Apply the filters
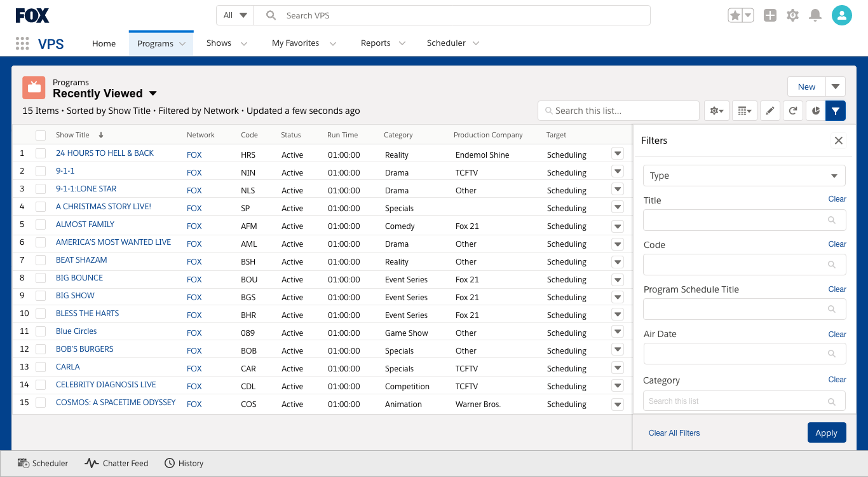The height and width of the screenshot is (477, 868). click(827, 432)
